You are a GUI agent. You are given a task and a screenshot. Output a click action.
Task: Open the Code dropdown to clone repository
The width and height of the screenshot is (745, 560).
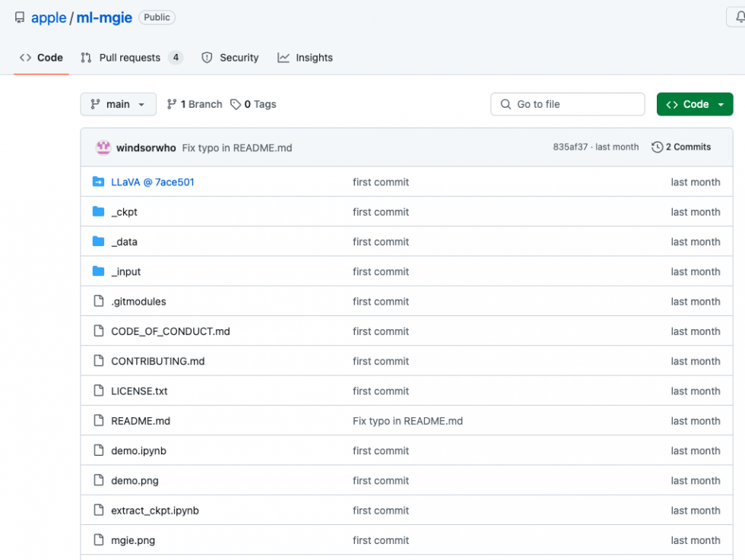(695, 104)
